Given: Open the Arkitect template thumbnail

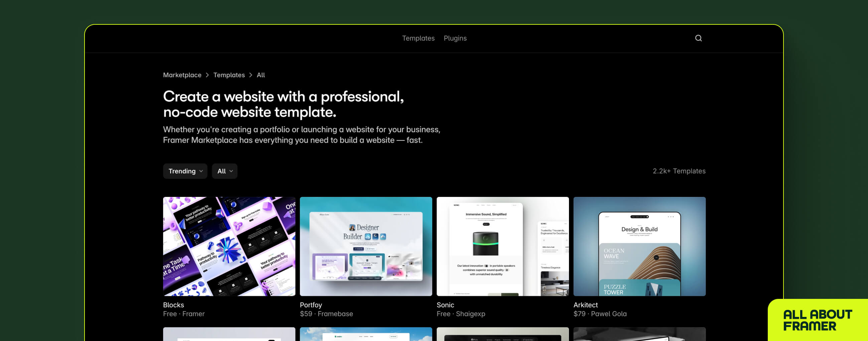Looking at the screenshot, I should 639,247.
